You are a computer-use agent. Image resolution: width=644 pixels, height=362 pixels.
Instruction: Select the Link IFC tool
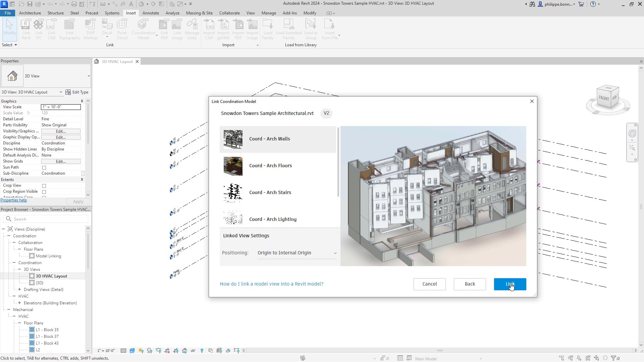[x=39, y=29]
